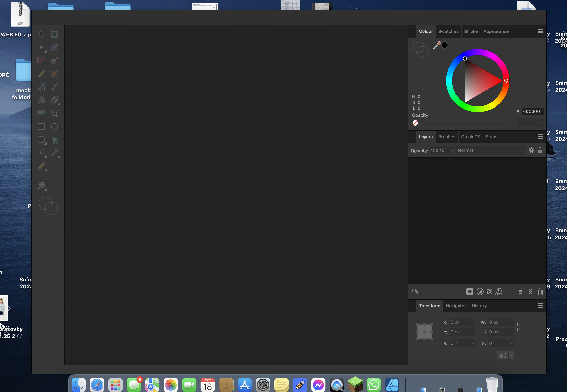The width and height of the screenshot is (567, 392).
Task: Select the Corner tool
Action: tap(41, 60)
